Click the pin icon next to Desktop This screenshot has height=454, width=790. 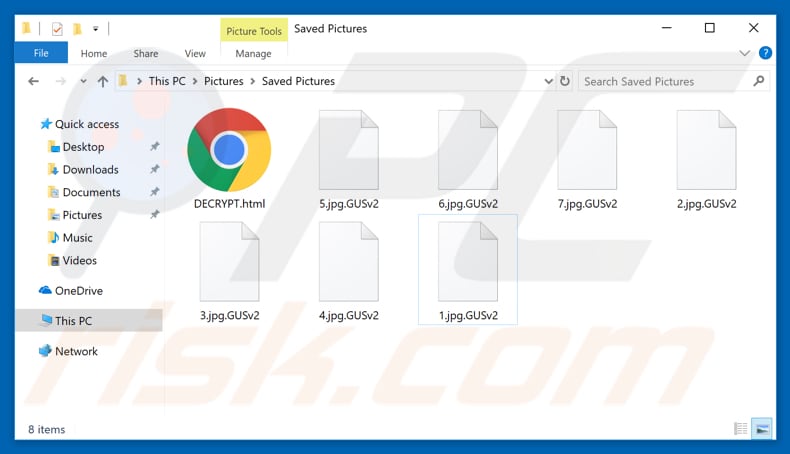click(155, 147)
